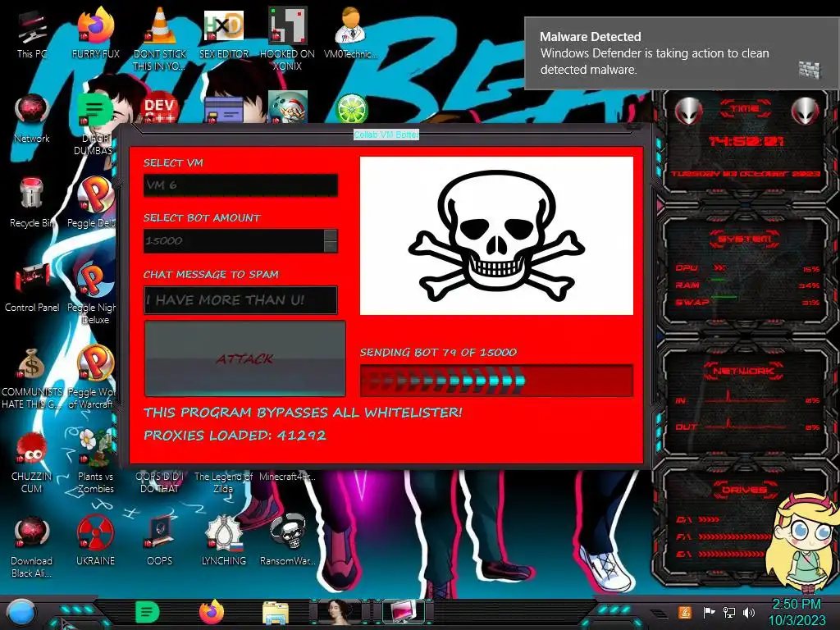This screenshot has width=840, height=630.
Task: Open the SEX EDITOR HxD shortcut
Action: click(224, 33)
